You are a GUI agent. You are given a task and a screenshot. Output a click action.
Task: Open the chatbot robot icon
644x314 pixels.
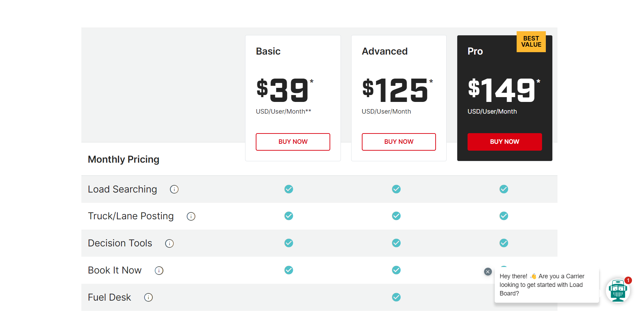[x=618, y=290]
